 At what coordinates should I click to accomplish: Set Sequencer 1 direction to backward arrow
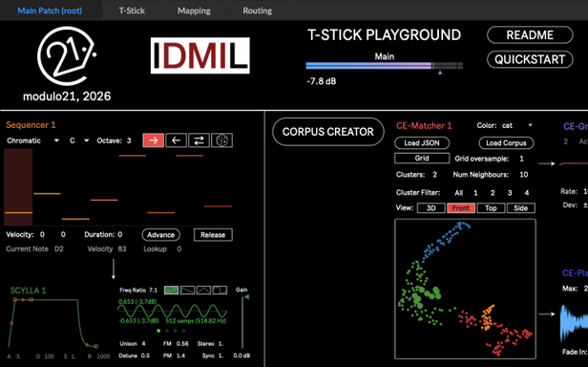pyautogui.click(x=176, y=140)
